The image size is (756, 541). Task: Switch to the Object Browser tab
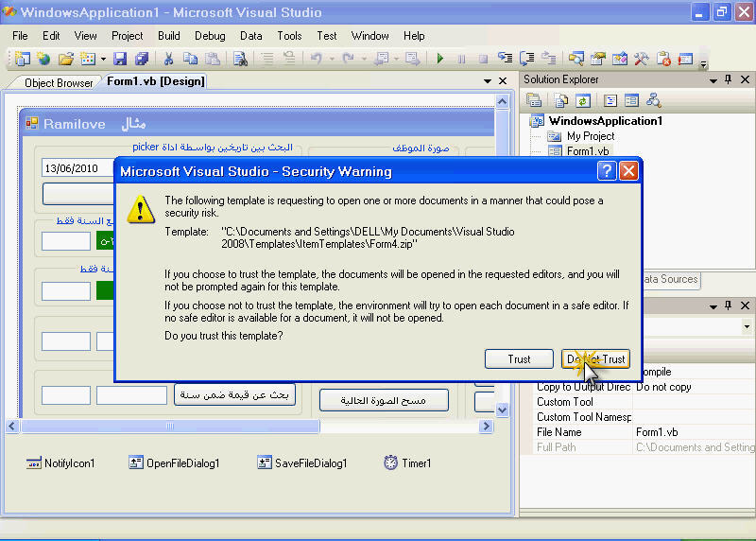pyautogui.click(x=59, y=82)
